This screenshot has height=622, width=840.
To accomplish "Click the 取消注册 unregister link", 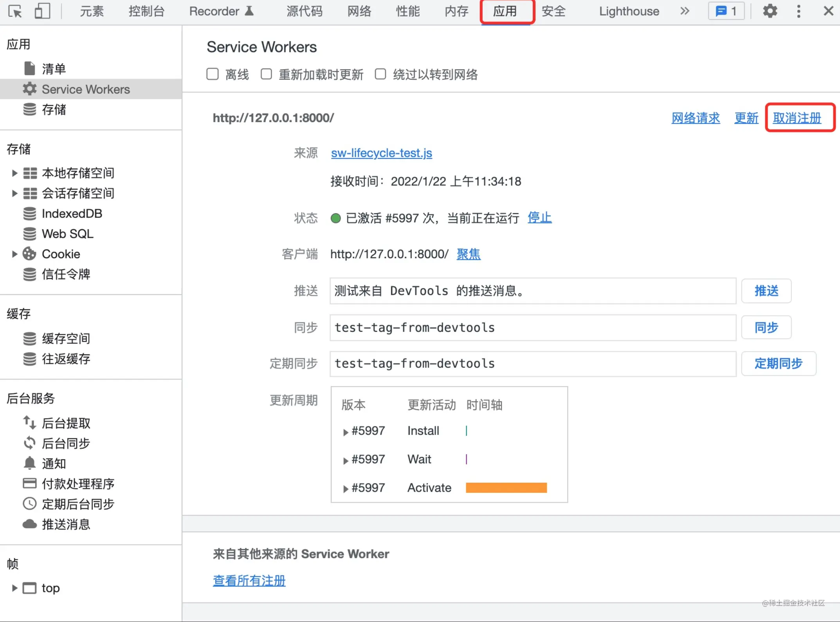I will [797, 118].
